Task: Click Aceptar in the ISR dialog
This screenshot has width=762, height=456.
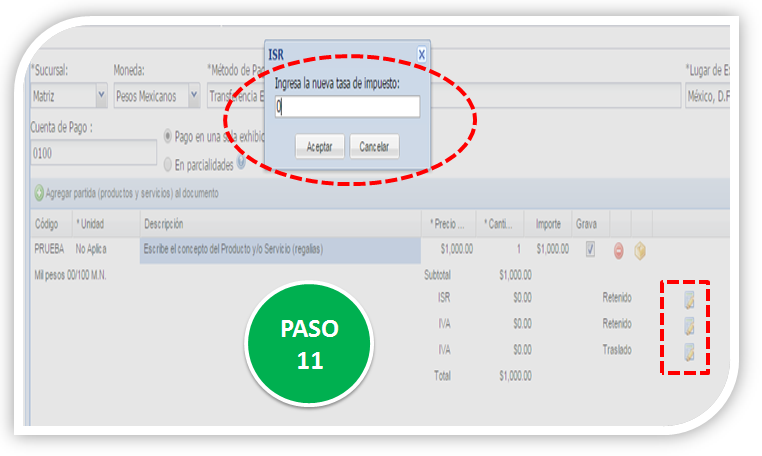Action: [x=319, y=146]
